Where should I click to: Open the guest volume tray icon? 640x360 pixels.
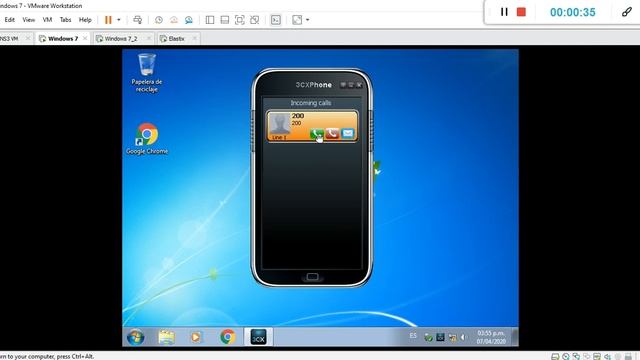point(463,337)
